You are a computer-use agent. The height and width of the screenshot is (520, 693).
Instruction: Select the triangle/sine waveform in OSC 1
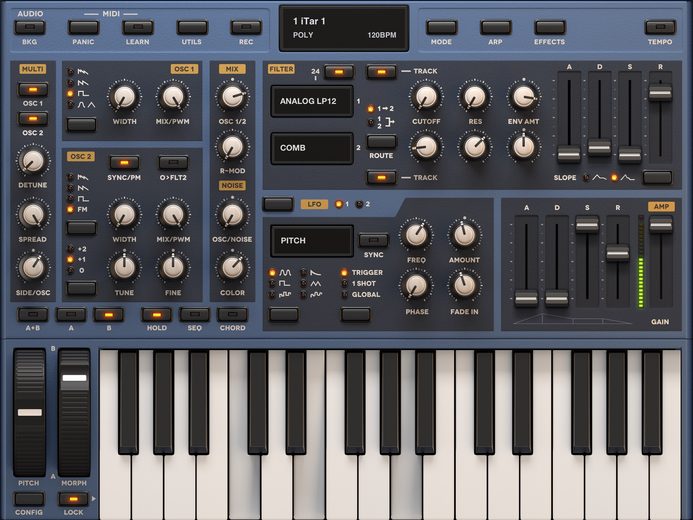(81, 105)
